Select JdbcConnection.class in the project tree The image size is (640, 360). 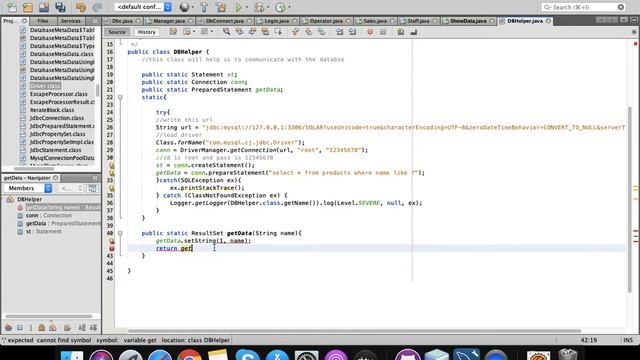click(x=57, y=118)
